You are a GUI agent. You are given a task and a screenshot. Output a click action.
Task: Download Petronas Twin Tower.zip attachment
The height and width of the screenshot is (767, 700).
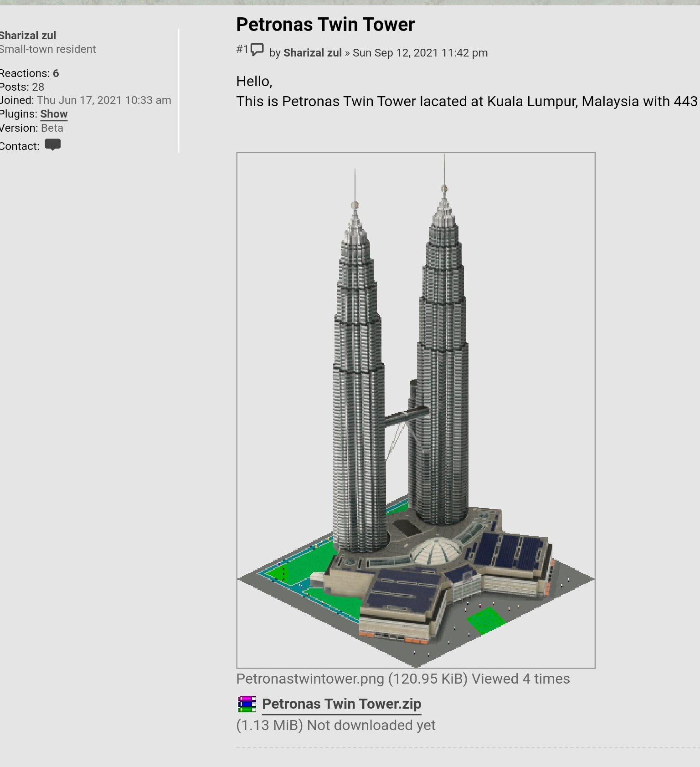(x=341, y=704)
